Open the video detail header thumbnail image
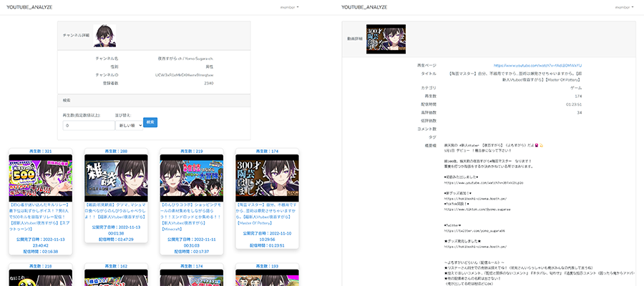 tap(386, 39)
